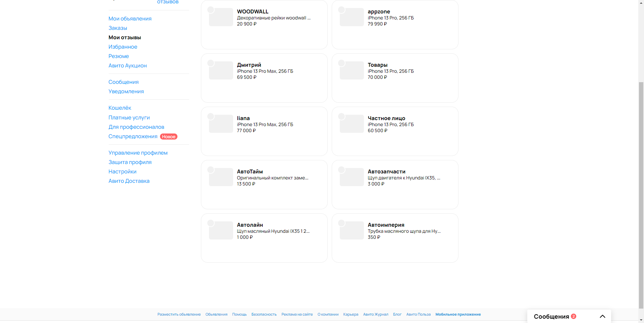Image resolution: width=644 pixels, height=323 pixels.
Task: Open Управление профилем
Action: click(138, 153)
